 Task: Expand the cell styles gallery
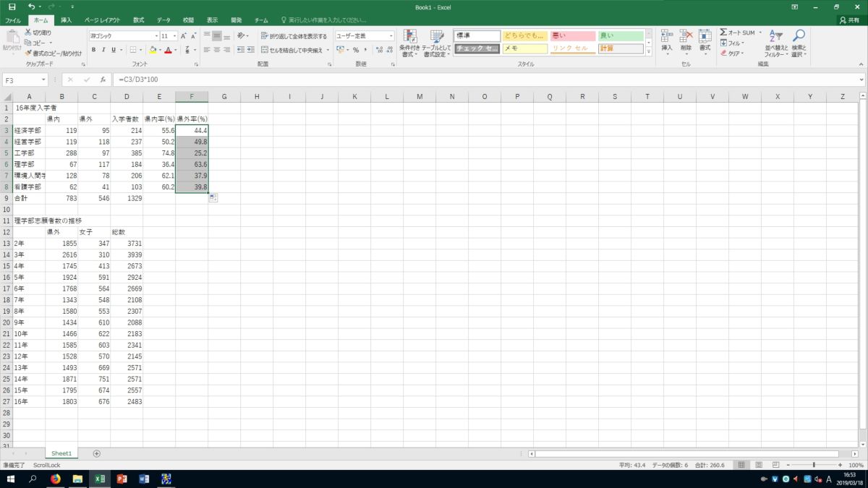(x=649, y=52)
